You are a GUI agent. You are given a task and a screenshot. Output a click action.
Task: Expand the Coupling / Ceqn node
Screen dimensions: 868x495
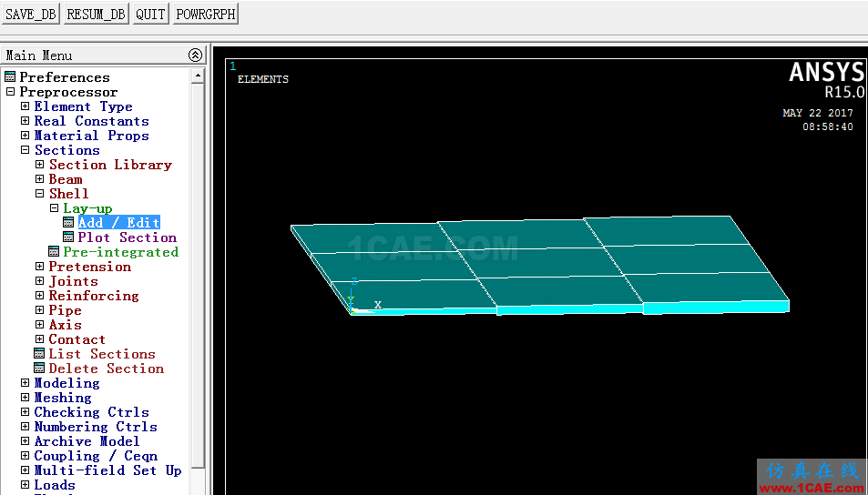[x=25, y=455]
